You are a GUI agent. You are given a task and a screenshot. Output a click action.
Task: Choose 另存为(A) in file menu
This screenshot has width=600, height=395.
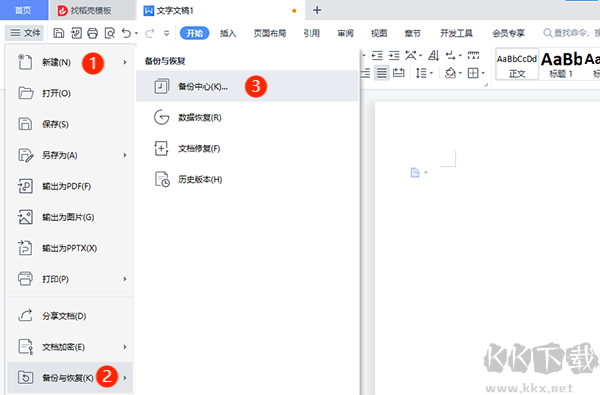[70, 155]
